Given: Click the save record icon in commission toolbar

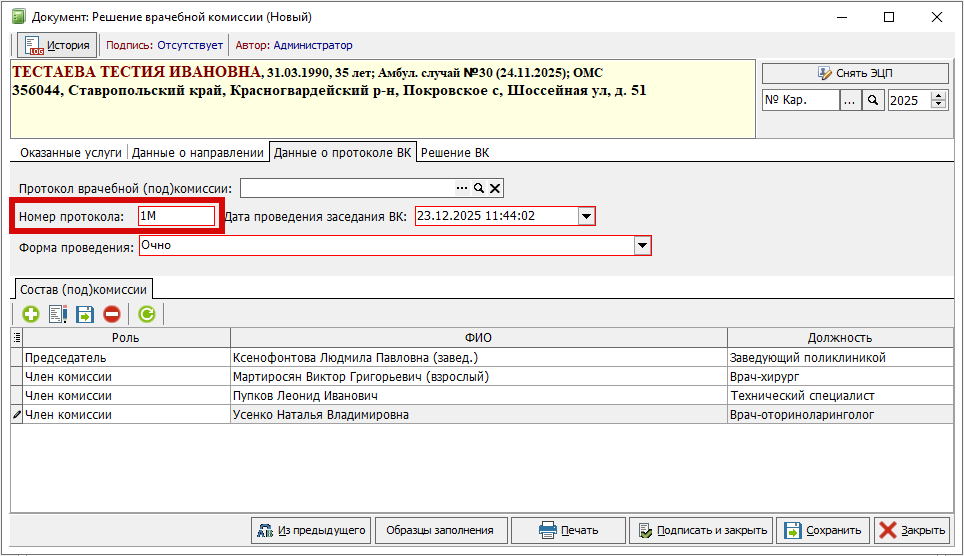Looking at the screenshot, I should [x=85, y=314].
